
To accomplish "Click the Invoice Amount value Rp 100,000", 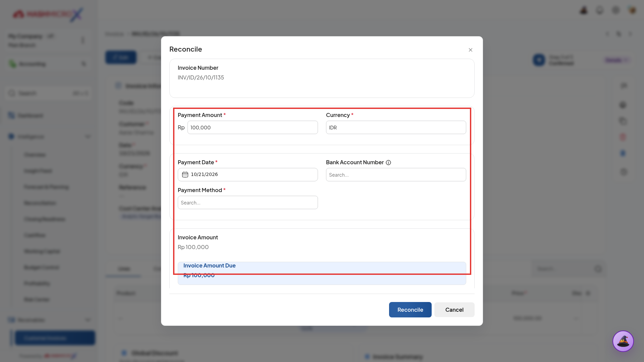I will [x=193, y=247].
